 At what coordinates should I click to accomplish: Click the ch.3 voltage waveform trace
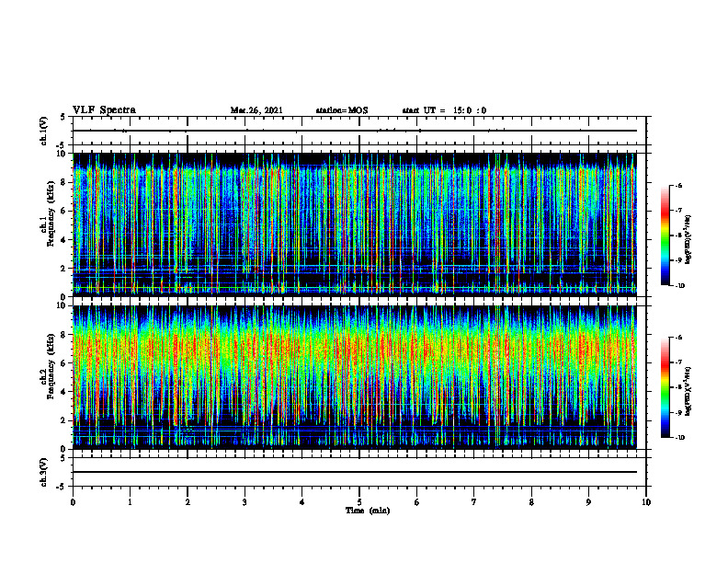[355, 472]
